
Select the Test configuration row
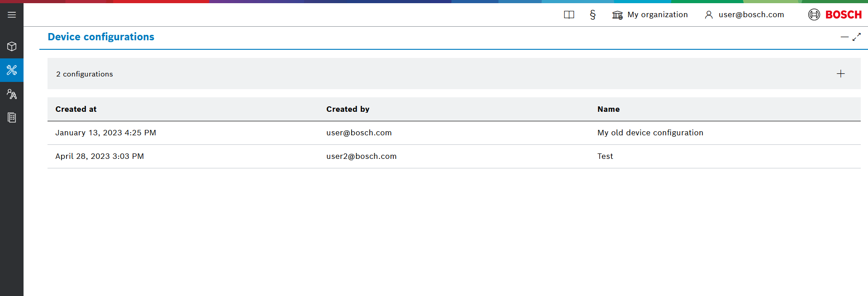tap(605, 156)
